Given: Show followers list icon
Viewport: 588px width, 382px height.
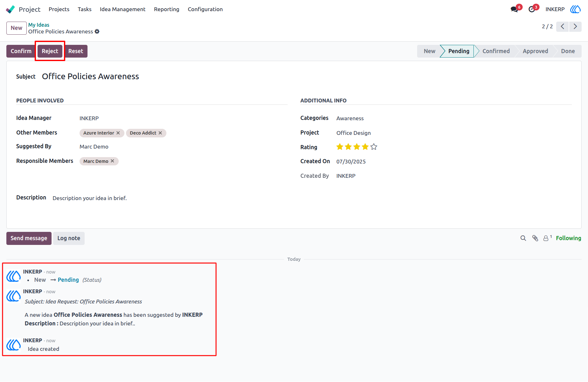Looking at the screenshot, I should pyautogui.click(x=547, y=238).
